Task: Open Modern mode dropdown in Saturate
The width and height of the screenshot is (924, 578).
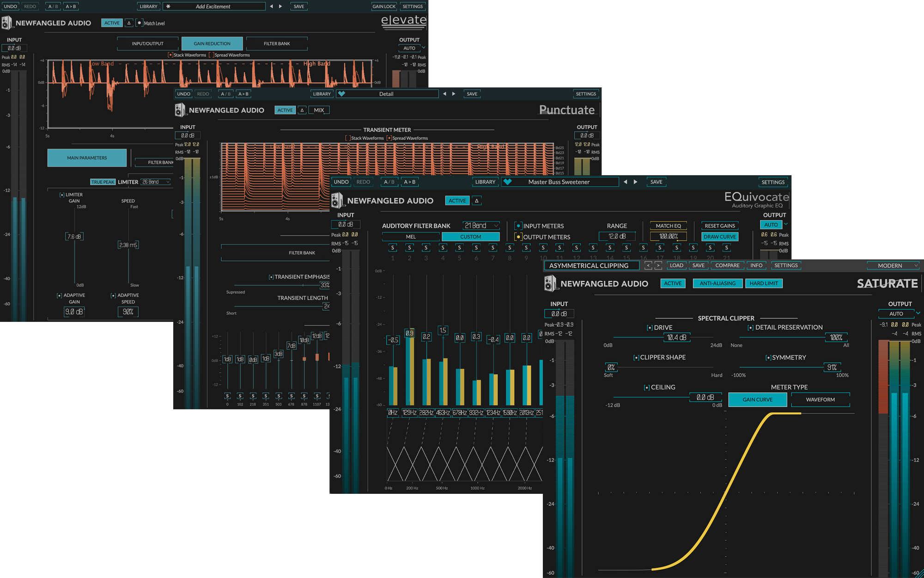Action: click(893, 265)
